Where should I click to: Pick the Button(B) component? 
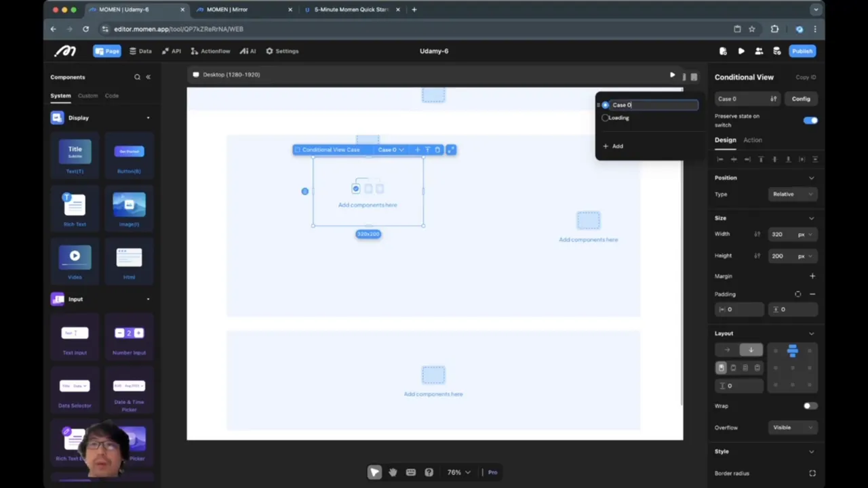129,155
